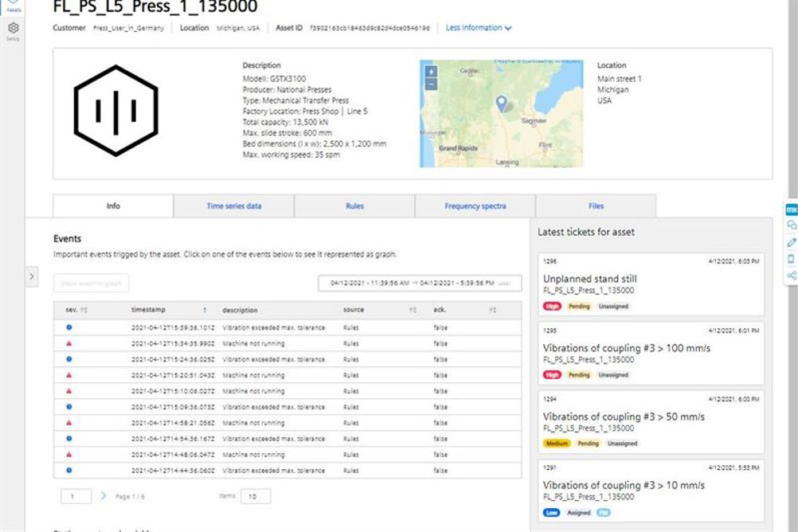Click the Assigned tag on ticket 1291
This screenshot has width=798, height=532.
coord(579,513)
